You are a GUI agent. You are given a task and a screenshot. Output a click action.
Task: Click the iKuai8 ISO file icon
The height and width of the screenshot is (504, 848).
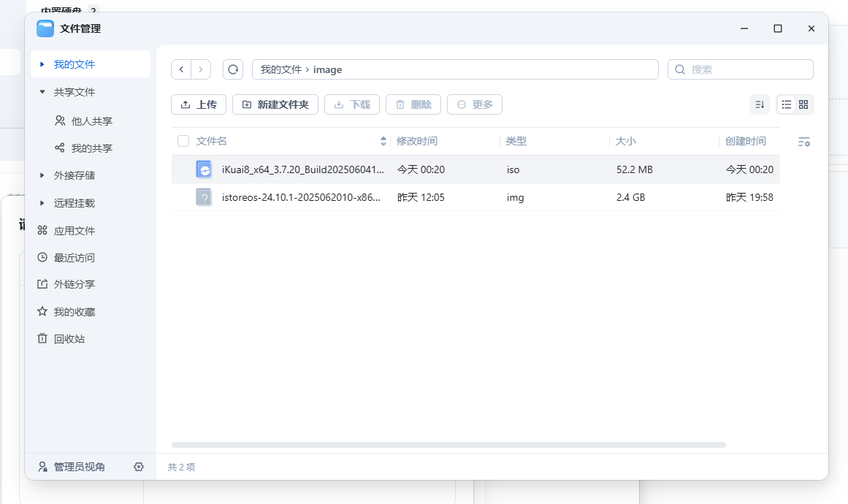point(204,169)
